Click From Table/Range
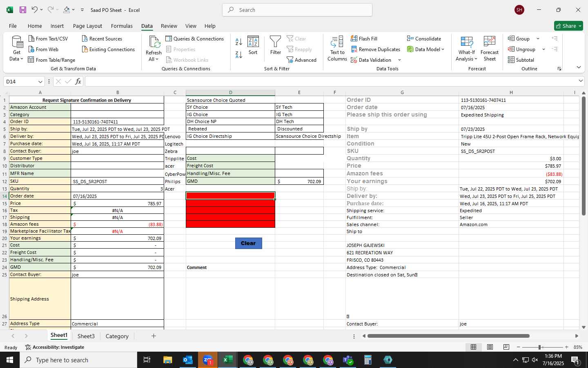The height and width of the screenshot is (368, 588). pyautogui.click(x=51, y=60)
